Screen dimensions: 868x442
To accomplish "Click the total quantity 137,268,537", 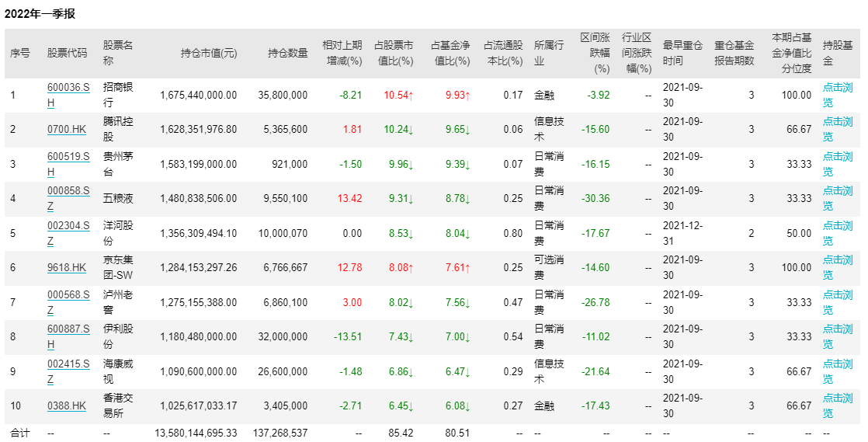I will [280, 433].
